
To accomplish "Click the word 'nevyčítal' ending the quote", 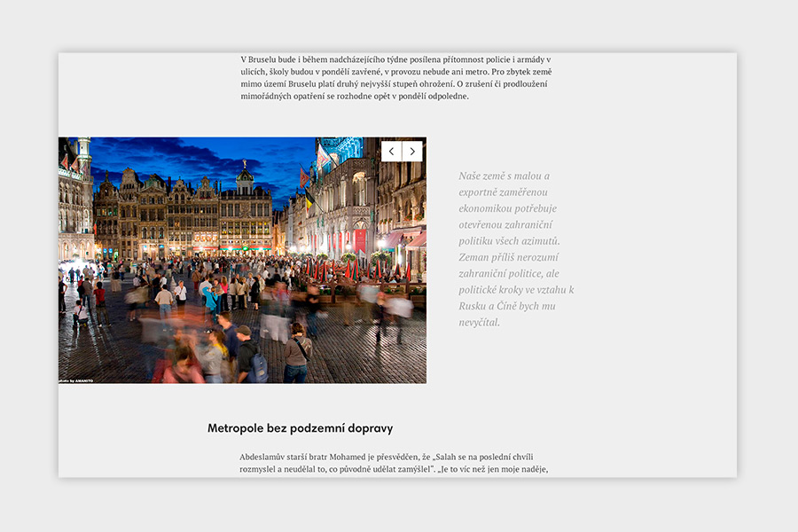I will (480, 322).
